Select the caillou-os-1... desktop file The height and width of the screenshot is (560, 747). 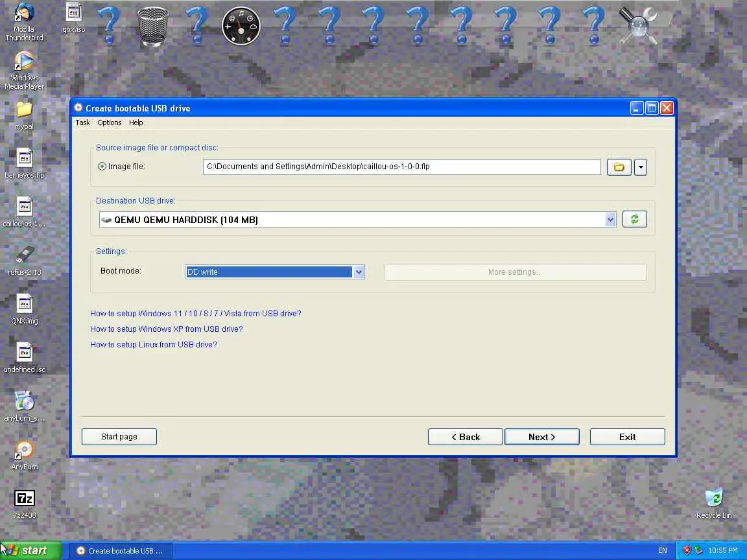[x=24, y=212]
